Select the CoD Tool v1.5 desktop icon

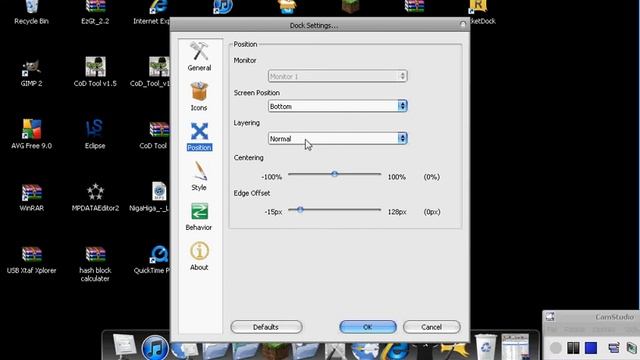click(95, 72)
